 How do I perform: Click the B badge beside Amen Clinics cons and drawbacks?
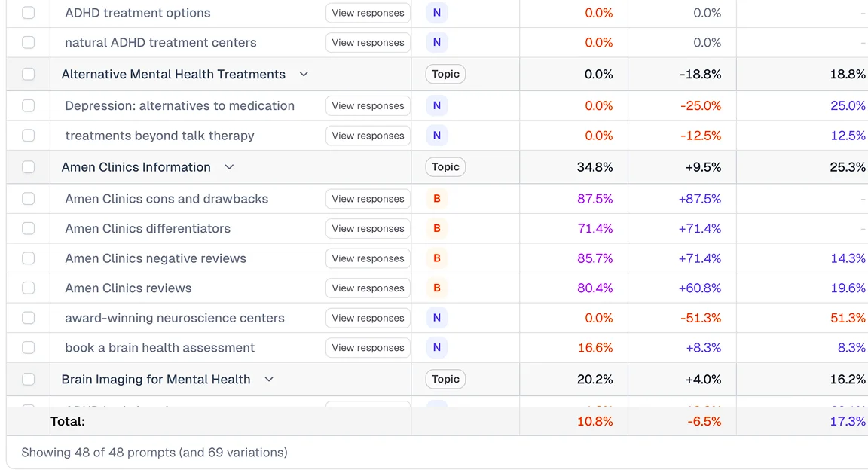436,199
